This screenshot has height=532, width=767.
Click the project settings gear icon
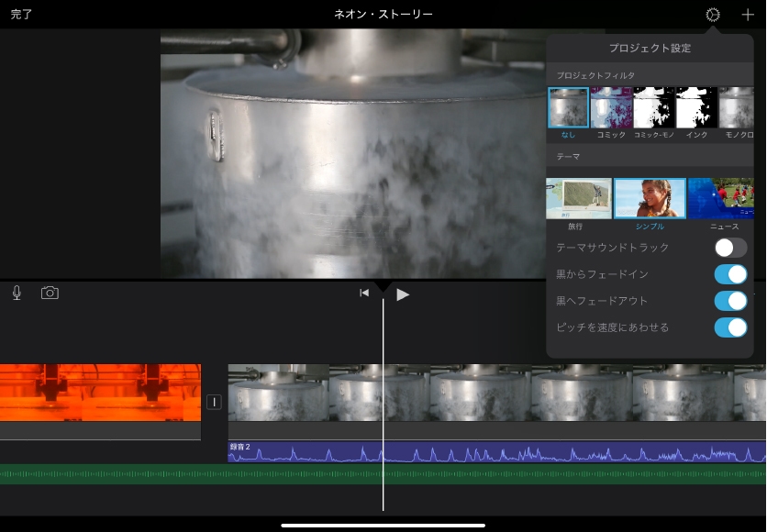coord(712,15)
